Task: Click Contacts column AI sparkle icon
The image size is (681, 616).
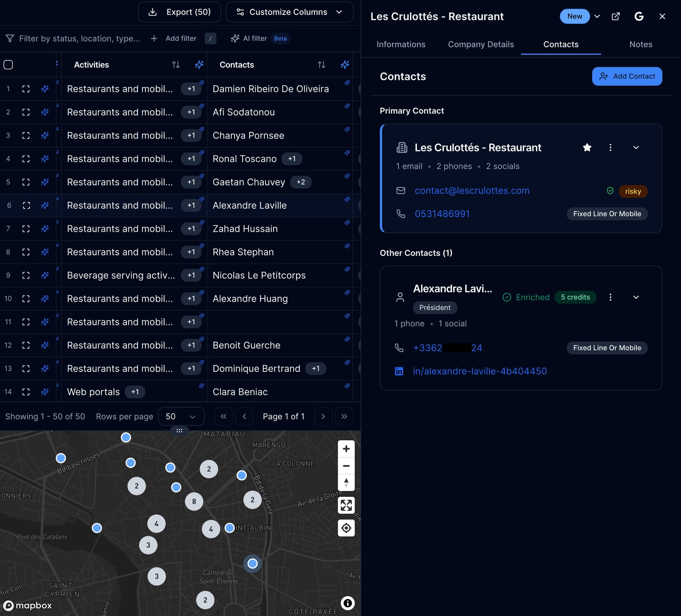Action: [x=345, y=65]
